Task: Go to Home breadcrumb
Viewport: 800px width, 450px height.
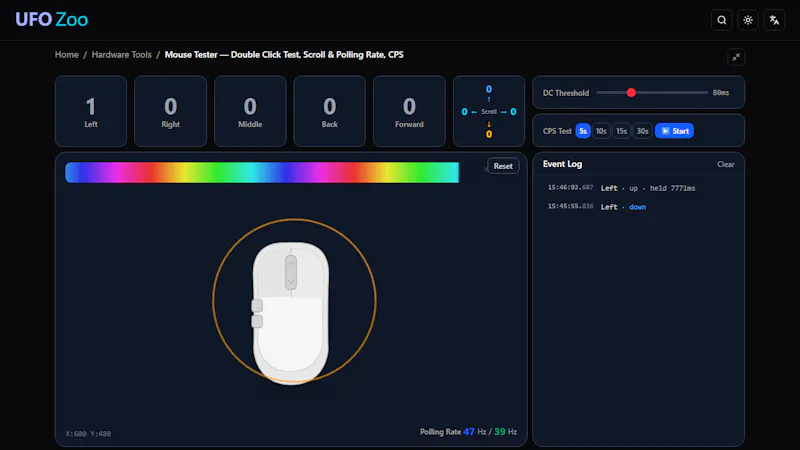Action: click(67, 55)
